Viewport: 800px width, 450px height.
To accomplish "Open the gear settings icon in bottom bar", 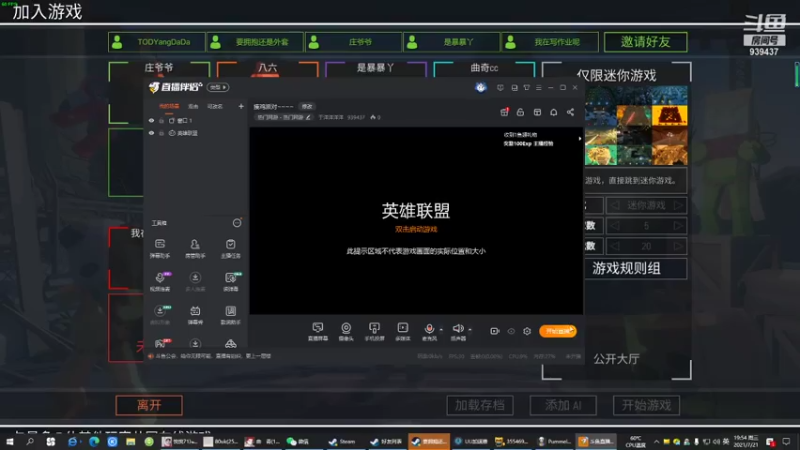I will point(527,331).
